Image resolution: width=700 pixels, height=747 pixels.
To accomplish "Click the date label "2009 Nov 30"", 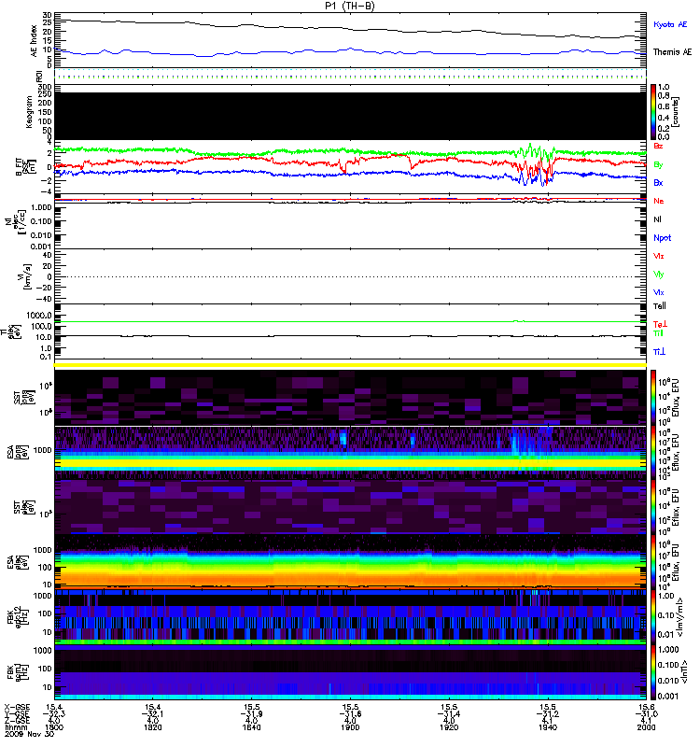I will point(29,734).
